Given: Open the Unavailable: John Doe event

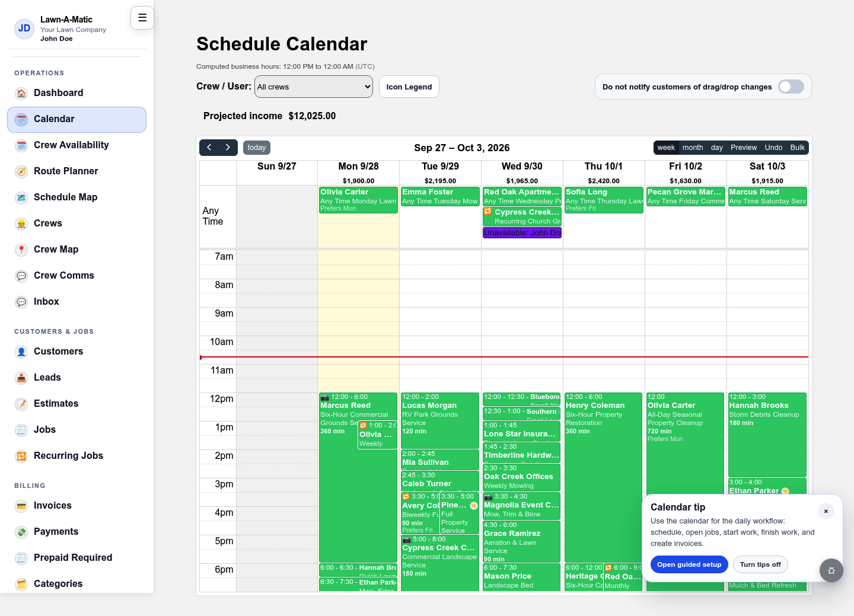Looking at the screenshot, I should click(522, 233).
